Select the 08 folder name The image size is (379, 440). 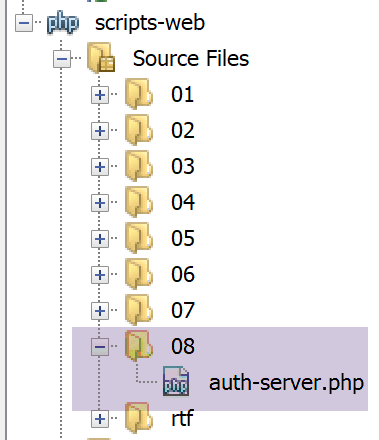pos(183,347)
